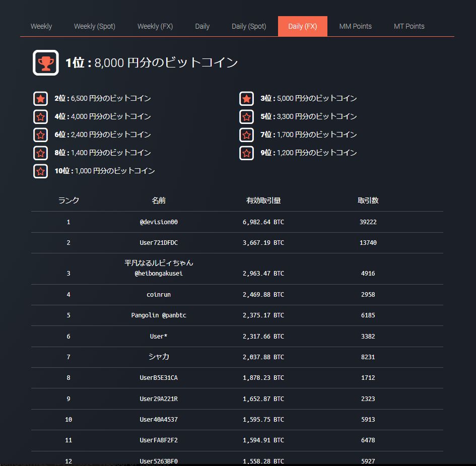
Task: Click the star icon beside 8位
Action: (40, 153)
